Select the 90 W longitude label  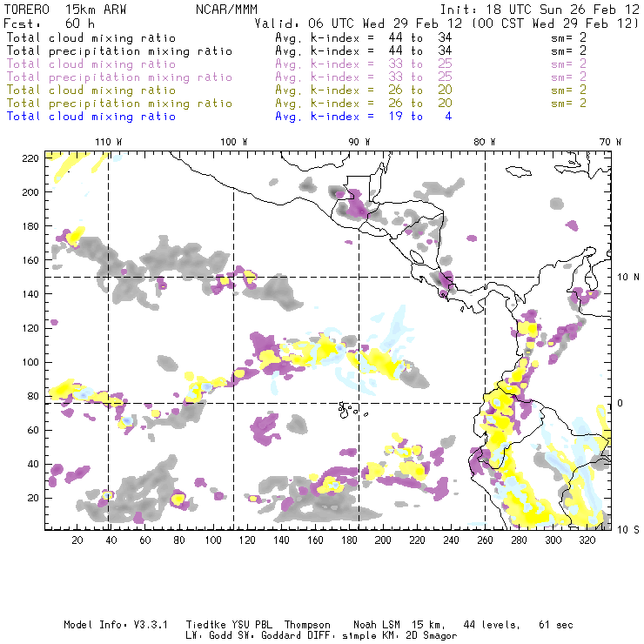click(x=359, y=142)
